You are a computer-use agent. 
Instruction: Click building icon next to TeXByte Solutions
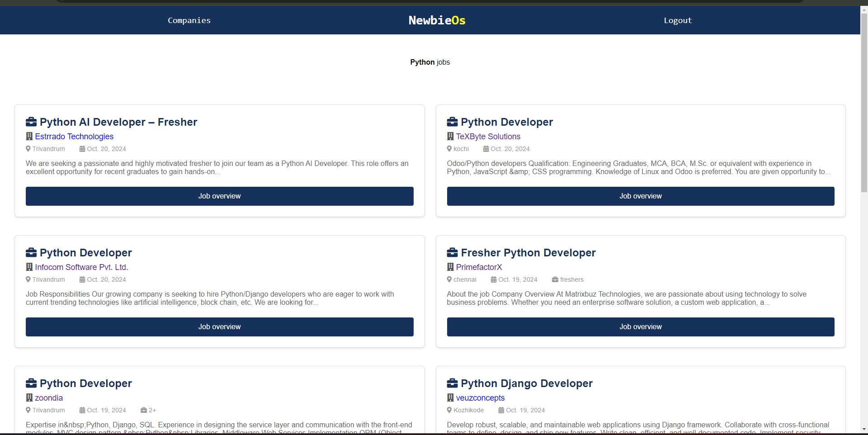tap(450, 137)
